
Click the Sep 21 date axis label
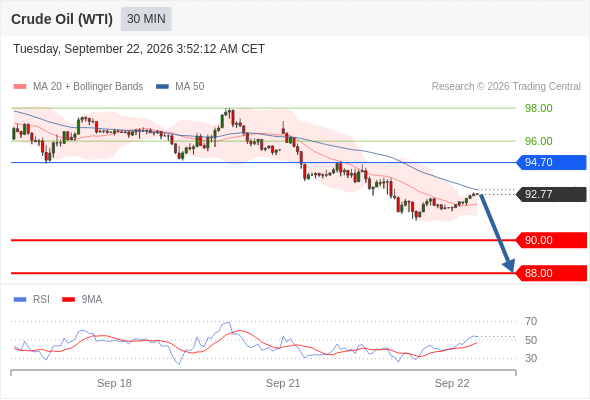tap(283, 383)
